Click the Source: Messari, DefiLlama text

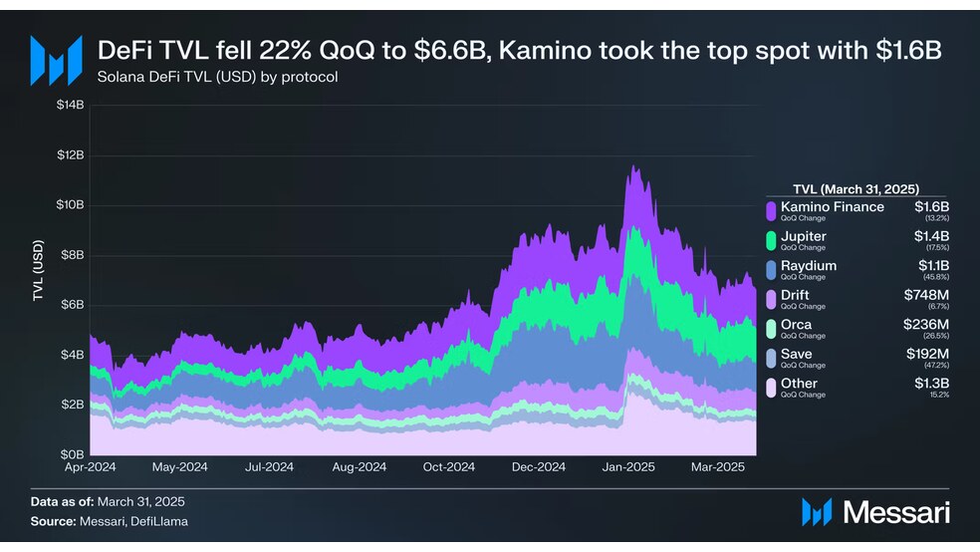110,521
